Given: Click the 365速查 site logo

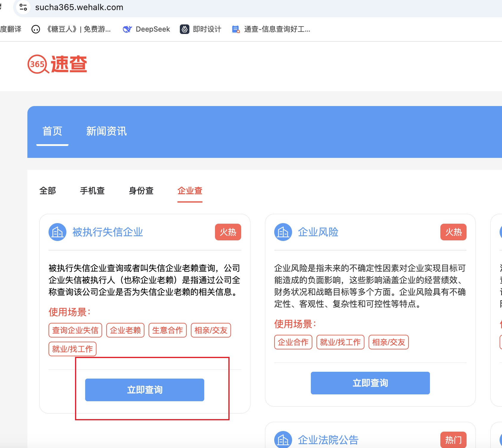Looking at the screenshot, I should coord(57,64).
